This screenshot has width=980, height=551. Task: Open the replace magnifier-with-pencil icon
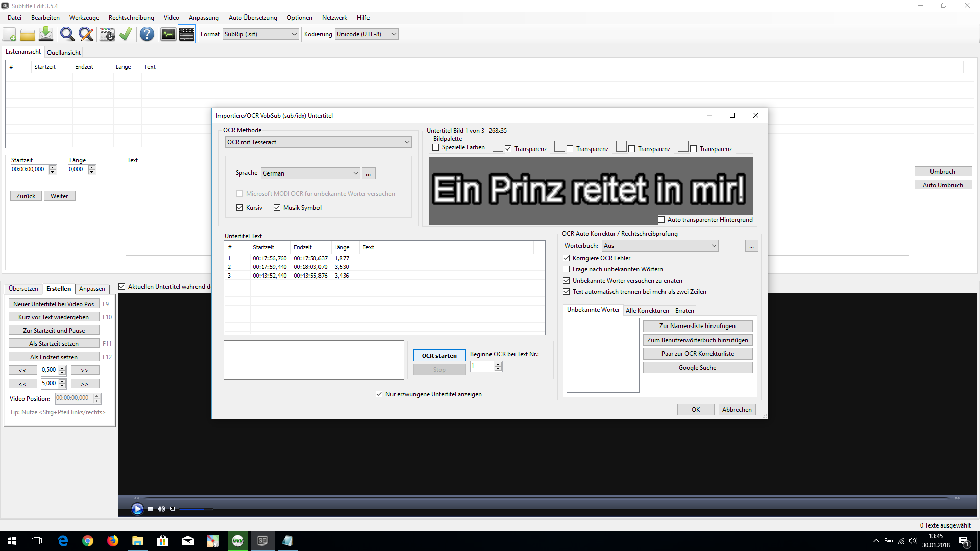(86, 34)
